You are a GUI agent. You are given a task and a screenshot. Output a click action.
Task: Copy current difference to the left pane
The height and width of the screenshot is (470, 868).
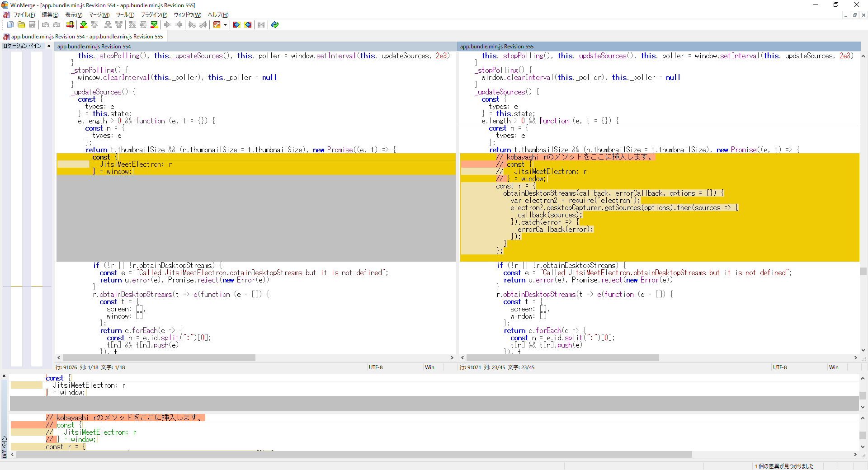pos(179,25)
